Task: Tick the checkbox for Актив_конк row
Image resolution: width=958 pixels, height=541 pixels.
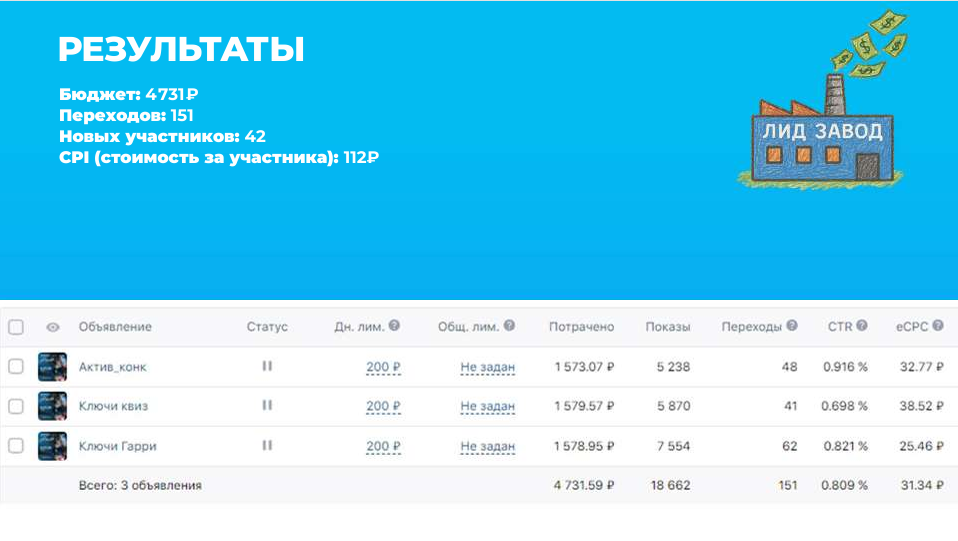Action: coord(16,367)
